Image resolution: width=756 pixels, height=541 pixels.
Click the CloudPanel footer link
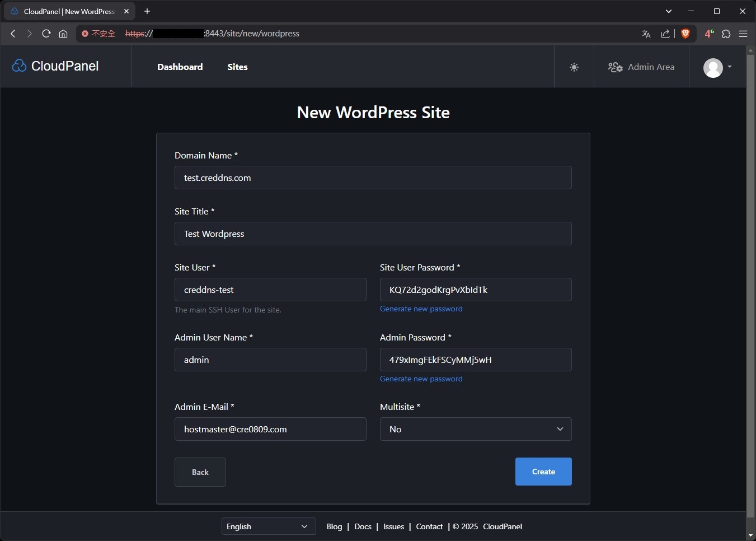(x=503, y=526)
